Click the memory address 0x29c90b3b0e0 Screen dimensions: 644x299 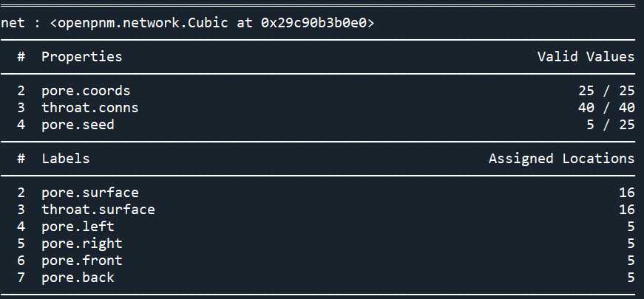[x=313, y=23]
